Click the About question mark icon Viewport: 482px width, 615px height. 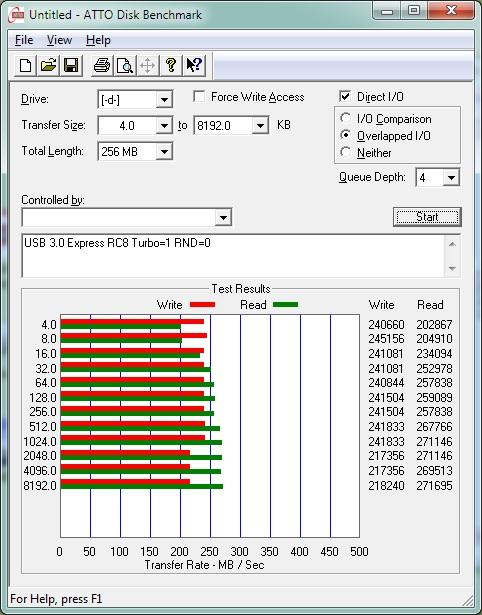coord(171,65)
